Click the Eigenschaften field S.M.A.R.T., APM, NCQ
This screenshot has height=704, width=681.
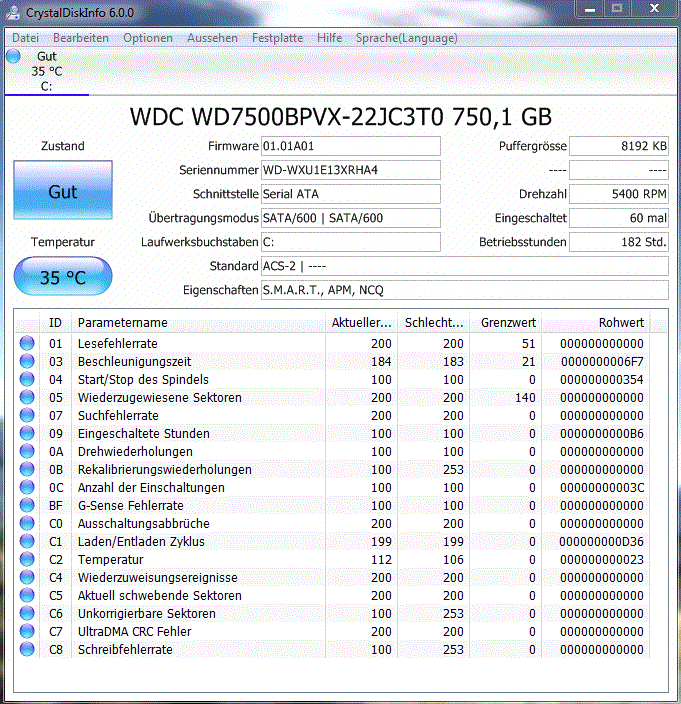pyautogui.click(x=465, y=290)
